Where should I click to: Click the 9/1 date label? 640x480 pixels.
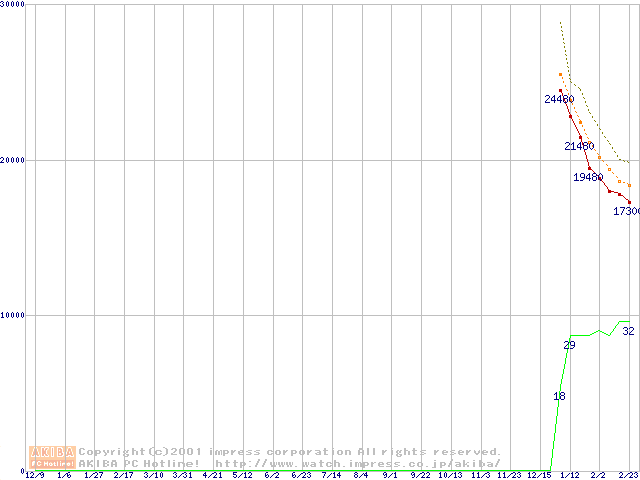click(390, 476)
